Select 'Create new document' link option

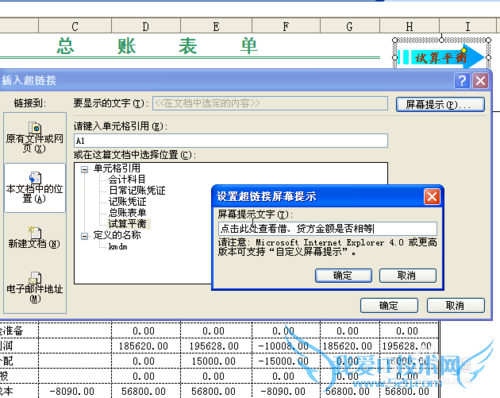(x=35, y=237)
